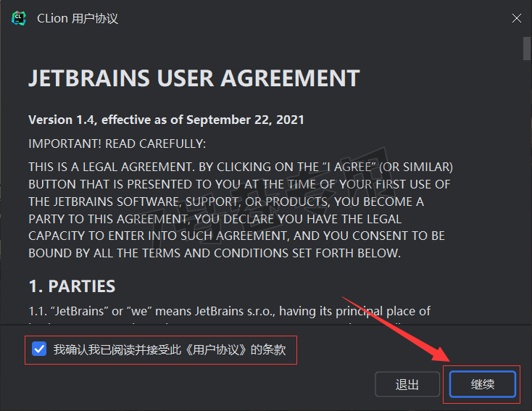532x411 pixels.
Task: Click the 'Version 1.4, effective as of September 22, 2021' line
Action: pyautogui.click(x=166, y=120)
